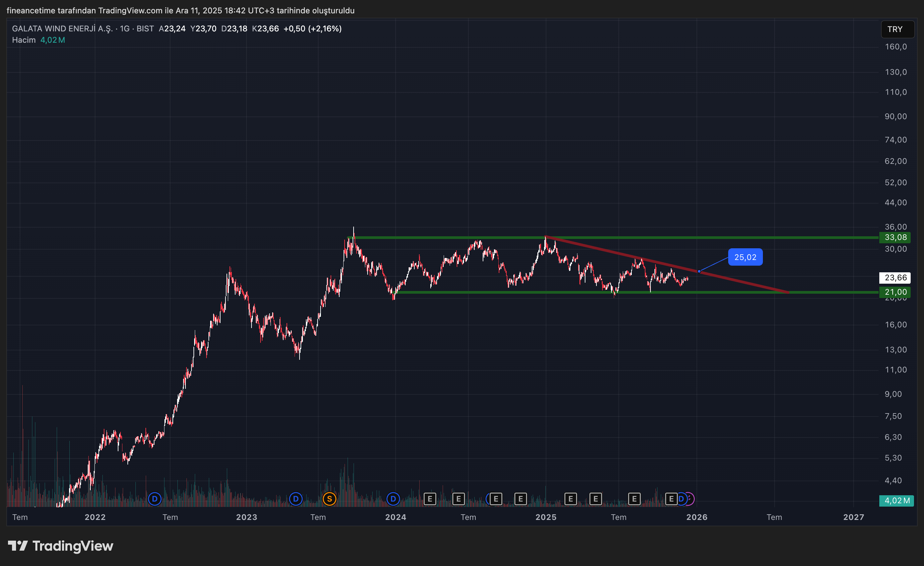
Task: Click the earnings E marker right after 2025
Action: [570, 499]
